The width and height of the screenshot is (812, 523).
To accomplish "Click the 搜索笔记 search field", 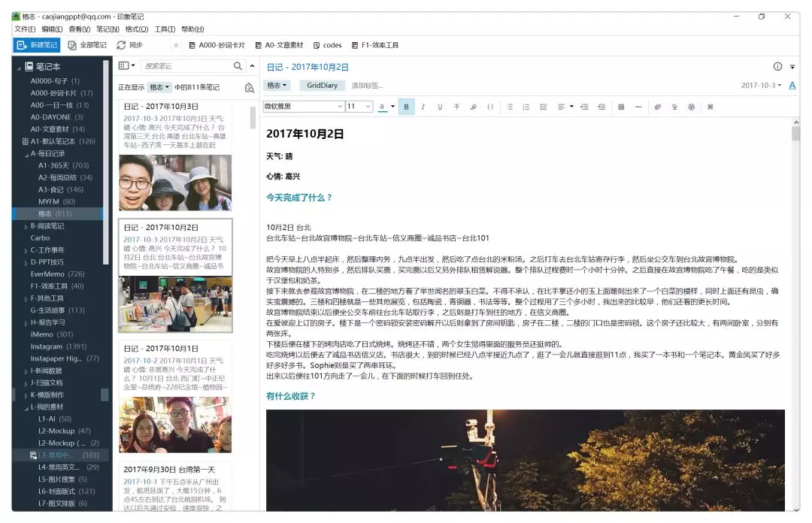I will (x=185, y=66).
